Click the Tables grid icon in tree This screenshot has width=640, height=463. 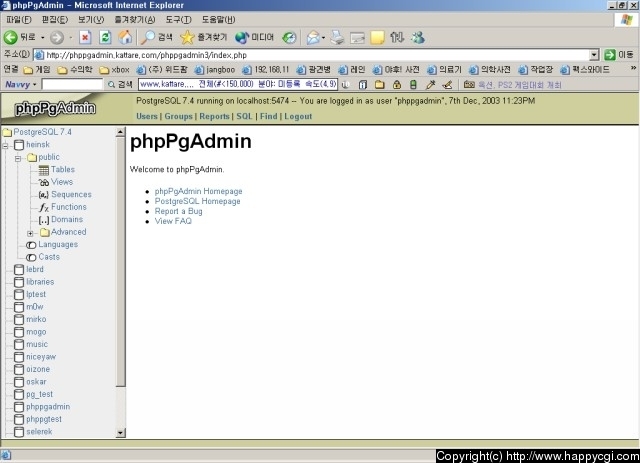point(44,170)
